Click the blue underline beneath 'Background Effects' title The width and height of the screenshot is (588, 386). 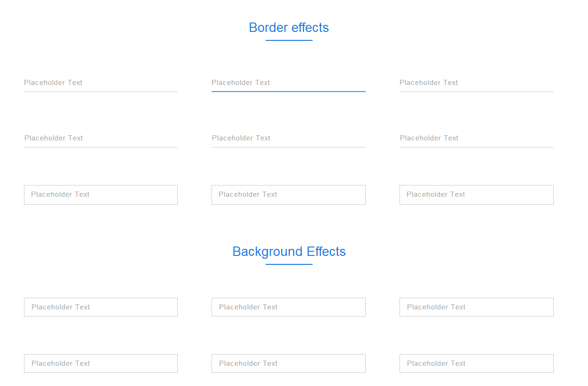(x=289, y=264)
